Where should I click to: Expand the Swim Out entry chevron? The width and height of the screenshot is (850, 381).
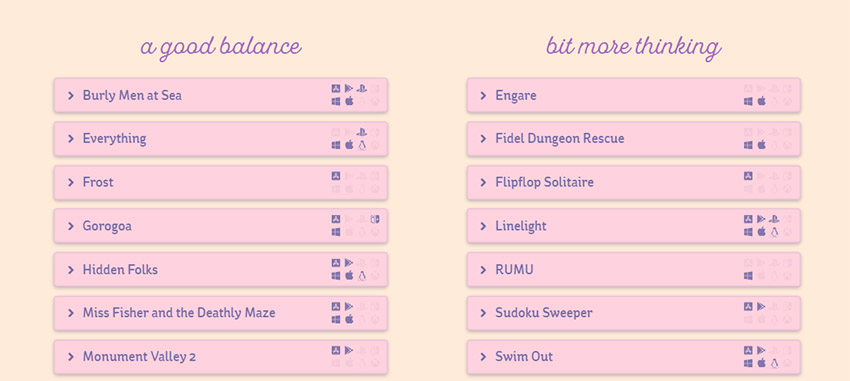point(483,357)
